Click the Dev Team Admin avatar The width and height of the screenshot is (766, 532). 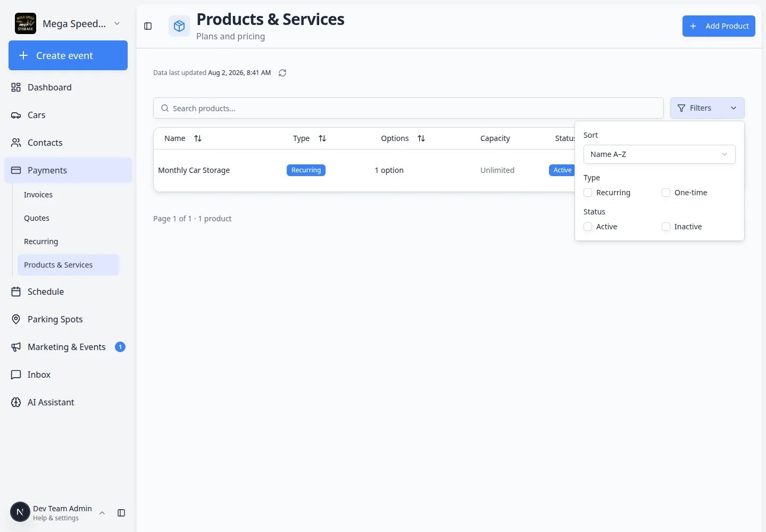[20, 512]
